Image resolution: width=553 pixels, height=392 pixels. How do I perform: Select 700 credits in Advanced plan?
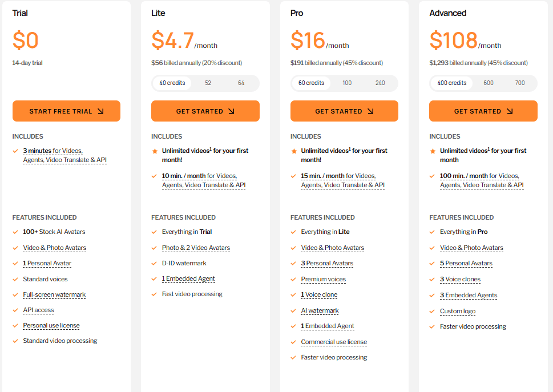(520, 83)
